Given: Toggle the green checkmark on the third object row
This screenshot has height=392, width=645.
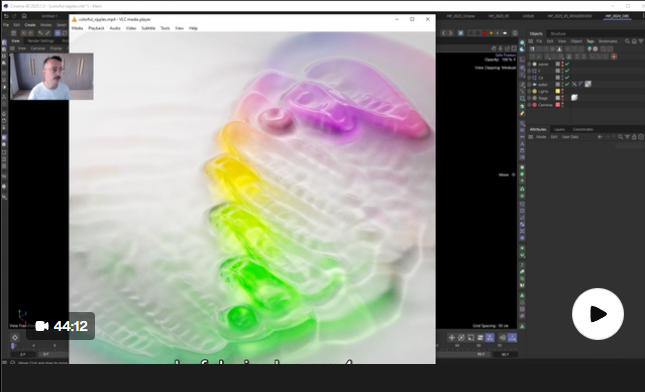Looking at the screenshot, I should [x=567, y=77].
